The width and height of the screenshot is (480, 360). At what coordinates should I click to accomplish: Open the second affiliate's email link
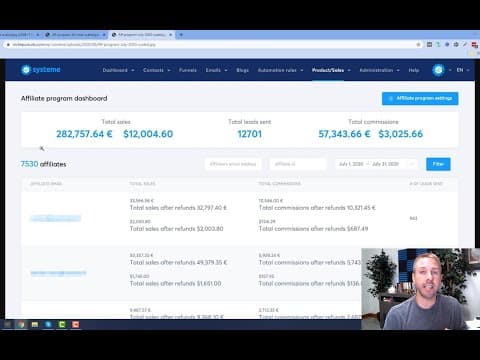click(58, 273)
